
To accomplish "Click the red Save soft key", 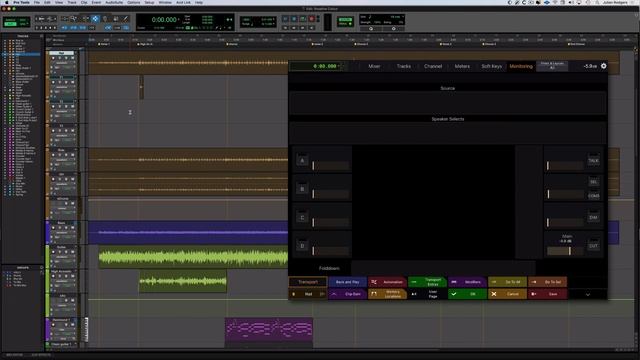I will point(547,294).
